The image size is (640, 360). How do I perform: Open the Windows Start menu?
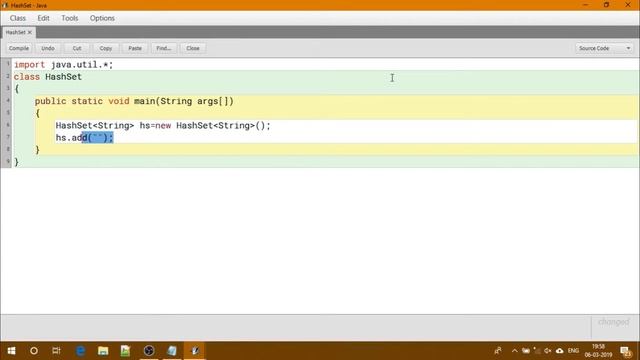11,351
